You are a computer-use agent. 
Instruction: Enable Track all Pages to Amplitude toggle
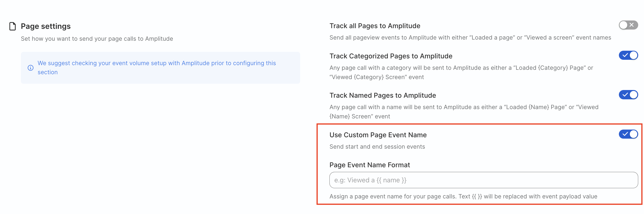(628, 25)
